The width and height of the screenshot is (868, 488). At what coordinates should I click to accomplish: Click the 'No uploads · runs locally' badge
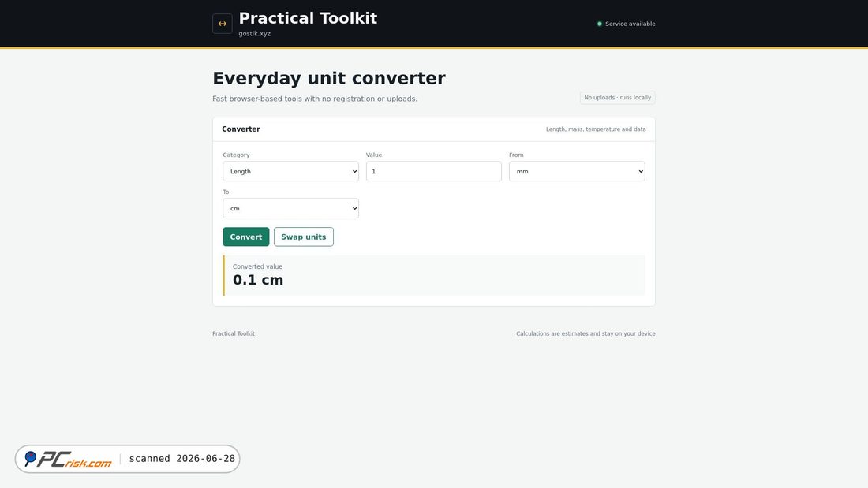(617, 98)
